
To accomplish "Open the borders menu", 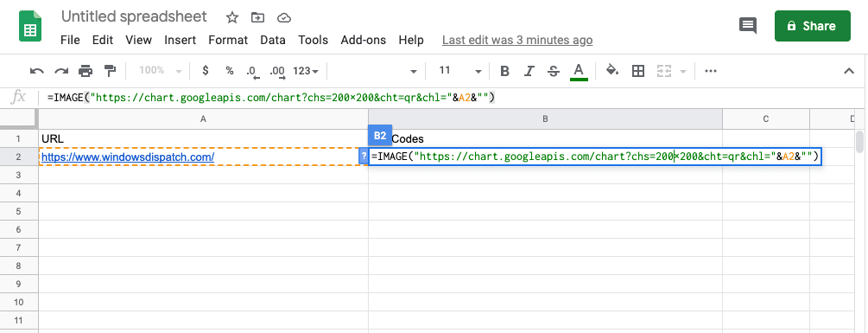I will [x=638, y=71].
